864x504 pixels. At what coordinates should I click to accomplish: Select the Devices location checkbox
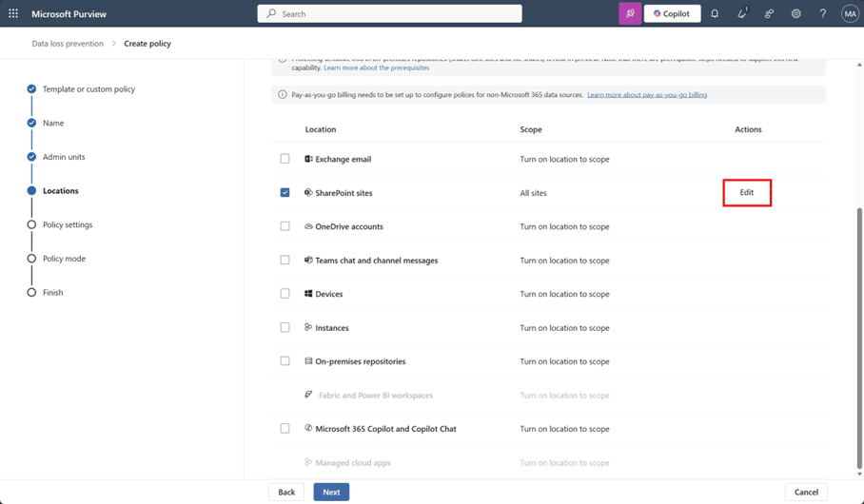pyautogui.click(x=285, y=294)
